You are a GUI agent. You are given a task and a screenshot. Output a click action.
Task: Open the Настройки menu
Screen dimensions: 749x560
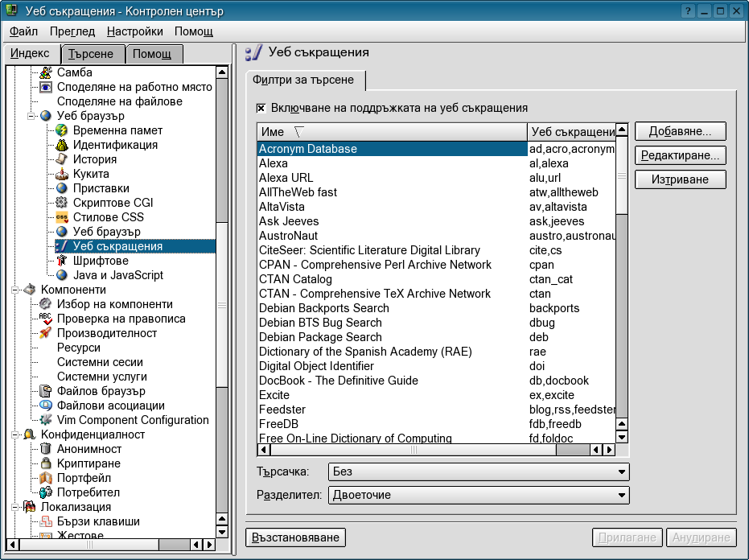pos(134,31)
